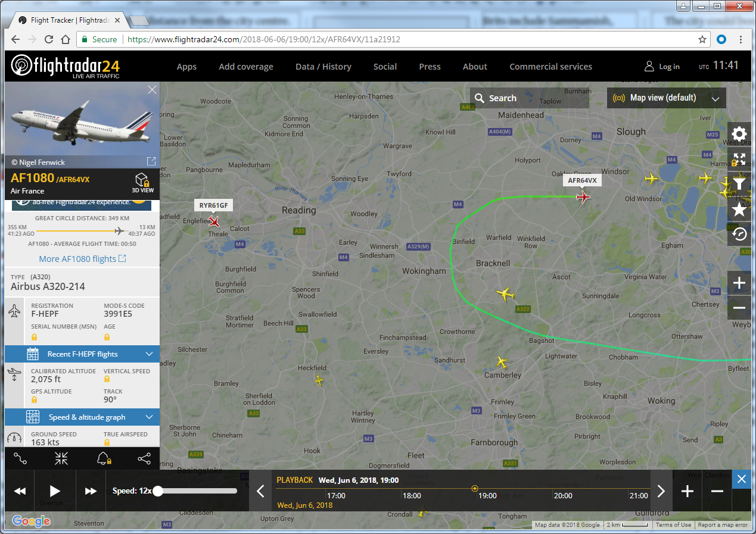Expand Recent F-HEPF flights section

[82, 354]
